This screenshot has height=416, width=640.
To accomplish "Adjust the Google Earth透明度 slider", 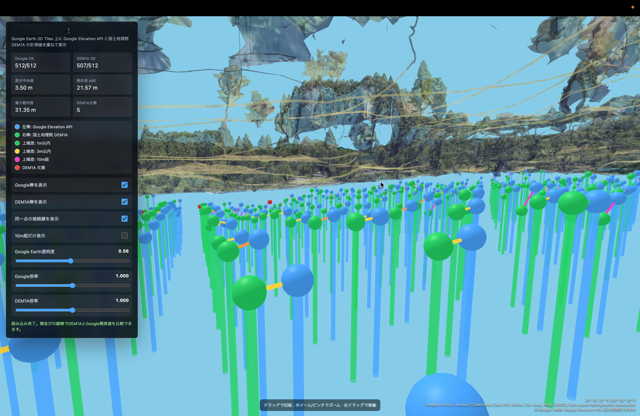I will (72, 261).
